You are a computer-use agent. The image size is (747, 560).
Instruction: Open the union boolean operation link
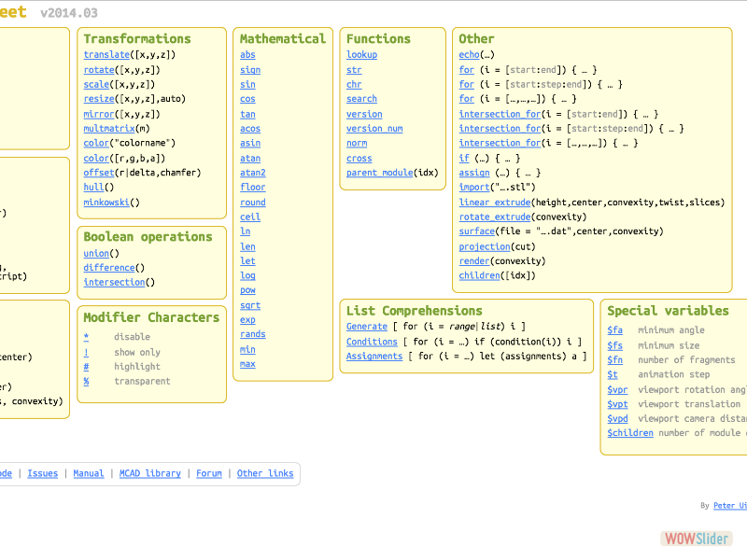(x=96, y=253)
